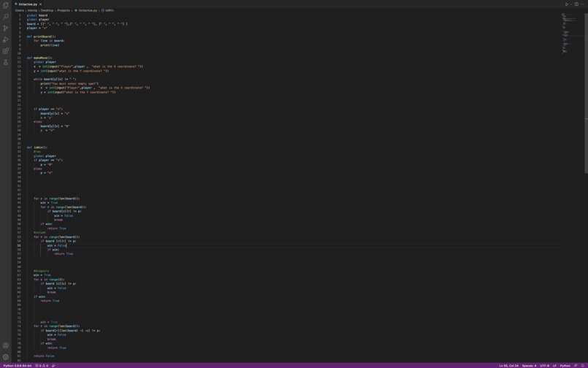The image size is (588, 368).
Task: Click the isWin symbol breadcrumb
Action: click(108, 10)
